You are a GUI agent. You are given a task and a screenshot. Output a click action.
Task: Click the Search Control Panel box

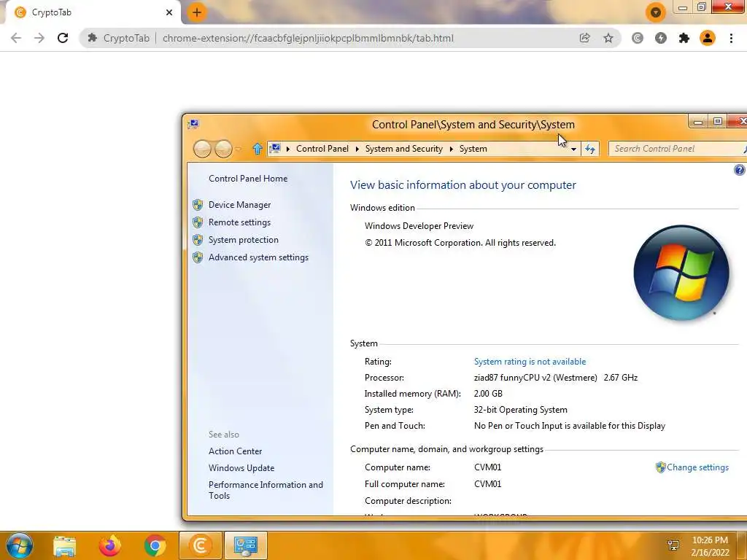(676, 149)
